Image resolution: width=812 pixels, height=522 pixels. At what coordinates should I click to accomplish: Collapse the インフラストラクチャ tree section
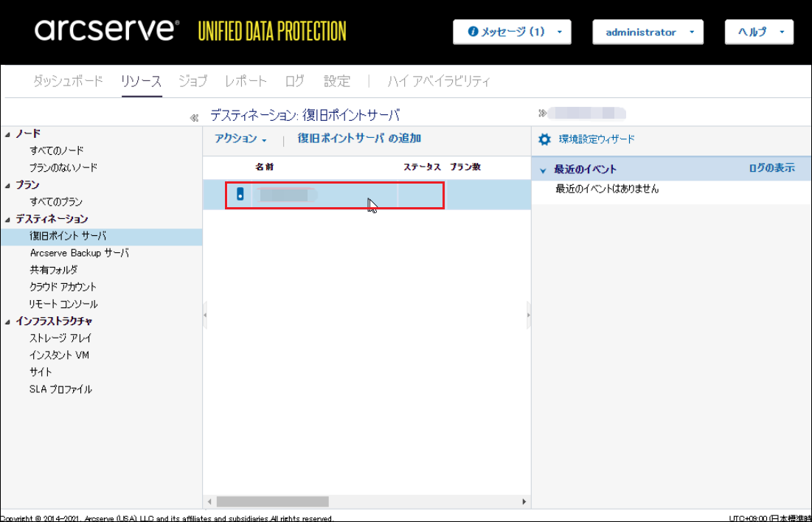coord(8,321)
